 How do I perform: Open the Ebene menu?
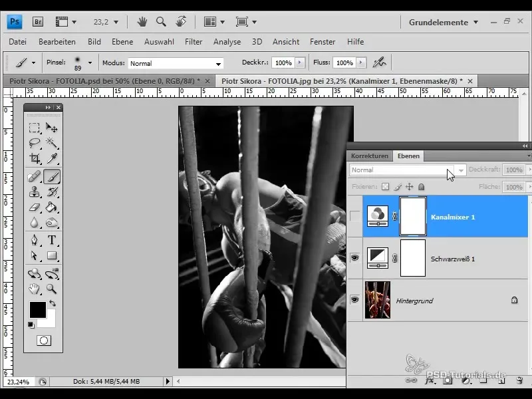point(122,42)
